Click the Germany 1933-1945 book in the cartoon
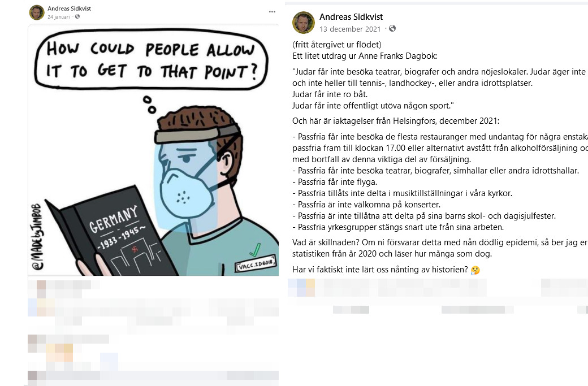Screen dimensions: 588x386 tap(113, 232)
